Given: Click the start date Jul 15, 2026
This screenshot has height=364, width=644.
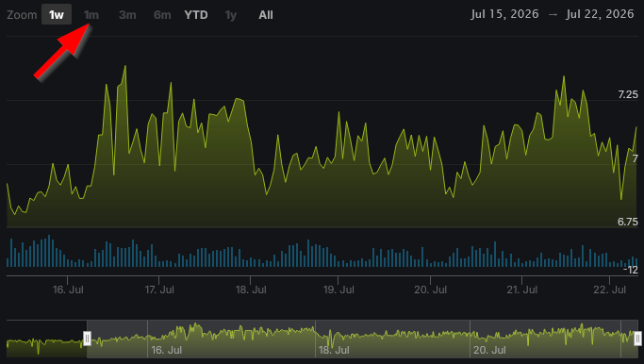Looking at the screenshot, I should (504, 14).
